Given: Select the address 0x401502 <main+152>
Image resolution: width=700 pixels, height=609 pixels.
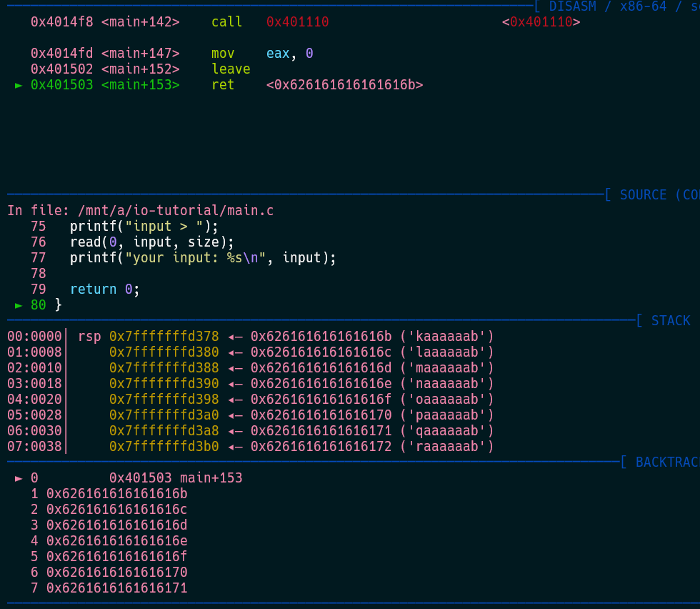Looking at the screenshot, I should click(105, 69).
